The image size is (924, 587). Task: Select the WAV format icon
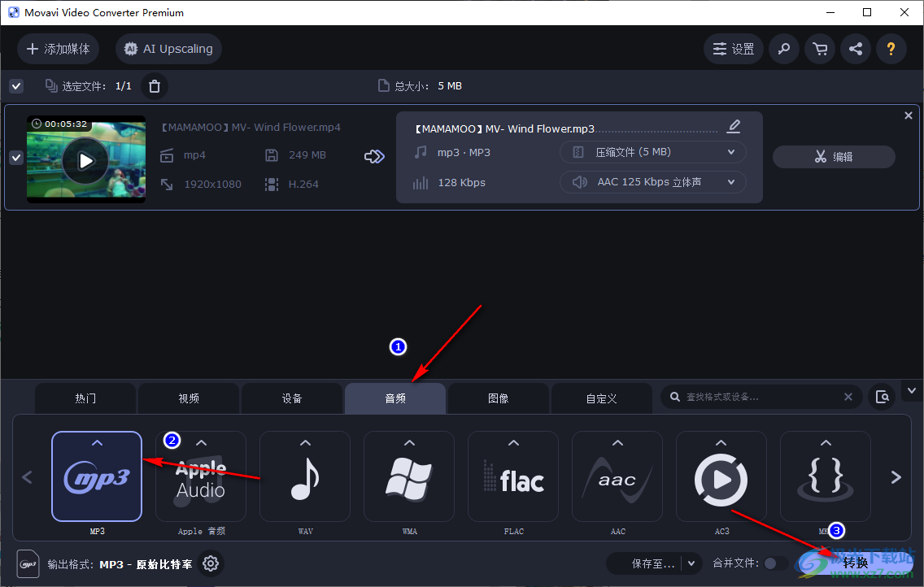coord(305,476)
